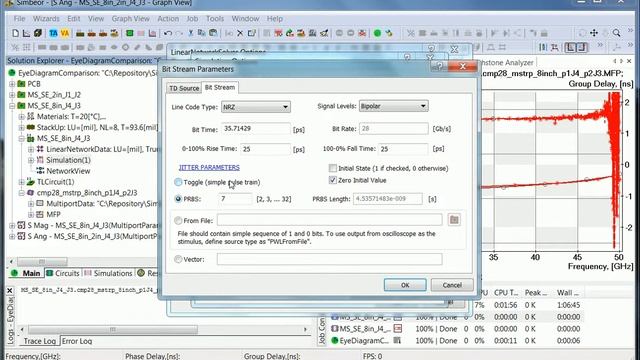Close the Bit Stream Parameters dialog
This screenshot has width=640, height=360.
[462, 66]
